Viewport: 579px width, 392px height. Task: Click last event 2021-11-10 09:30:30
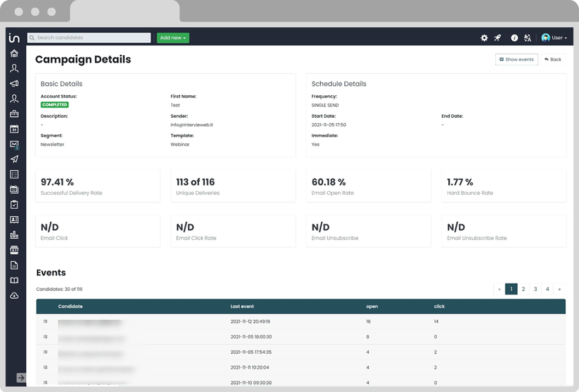[251, 383]
